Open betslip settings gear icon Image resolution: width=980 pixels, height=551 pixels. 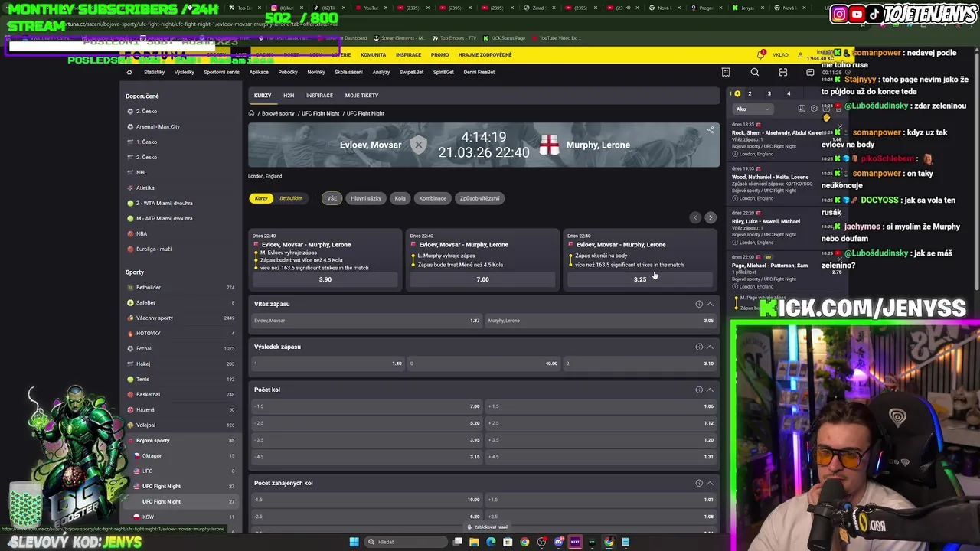click(x=814, y=109)
